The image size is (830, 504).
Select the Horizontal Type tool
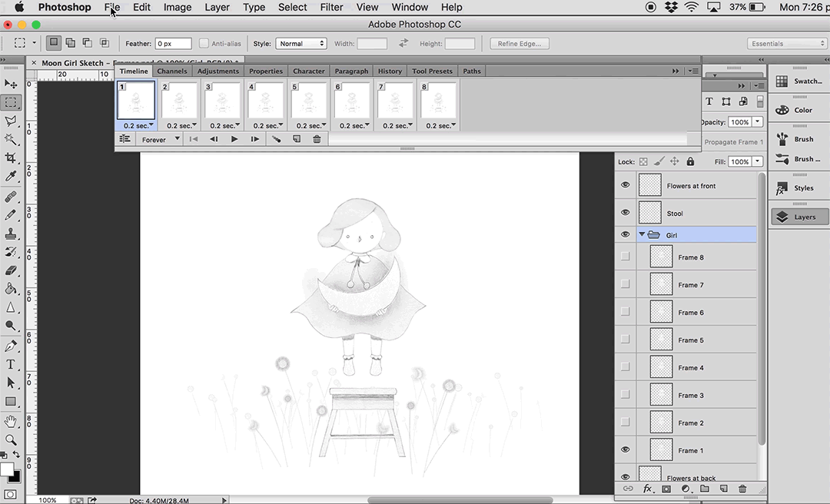[x=11, y=364]
